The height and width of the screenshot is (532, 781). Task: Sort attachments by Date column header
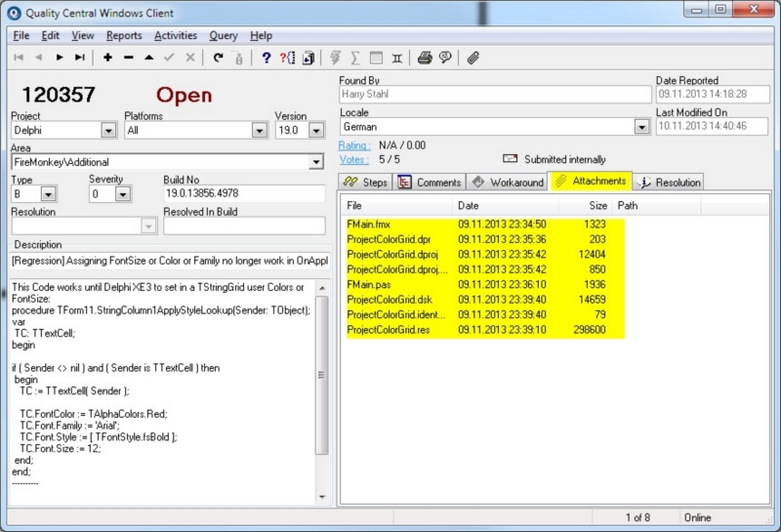[x=505, y=206]
